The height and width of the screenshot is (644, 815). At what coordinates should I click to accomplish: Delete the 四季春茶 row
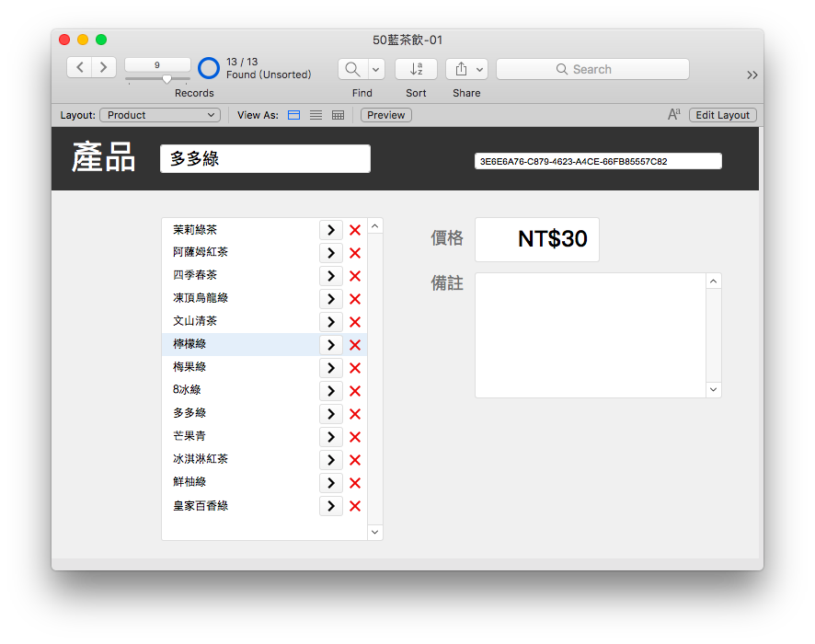click(x=355, y=276)
